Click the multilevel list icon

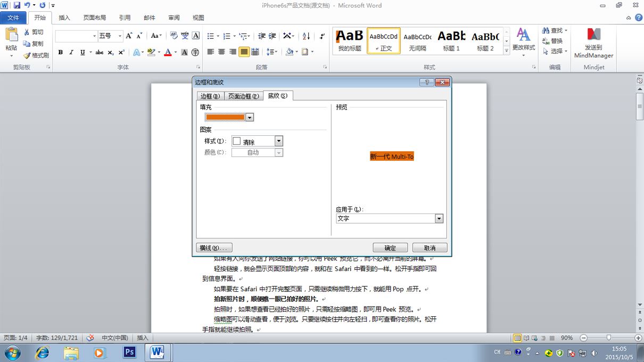pos(243,36)
